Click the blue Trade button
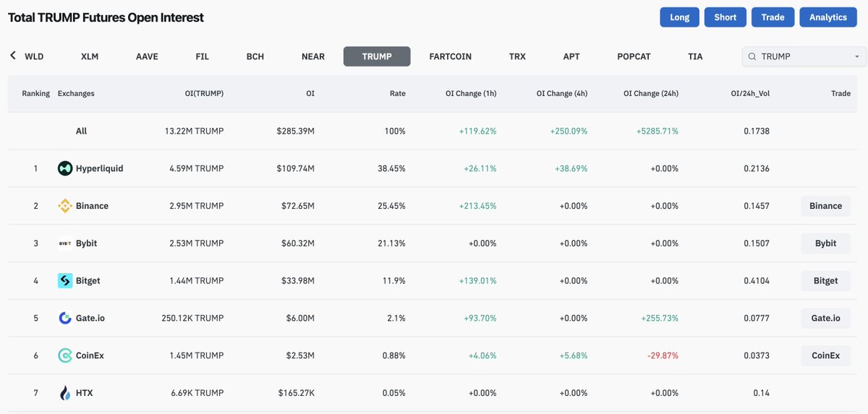868x414 pixels. pos(773,17)
